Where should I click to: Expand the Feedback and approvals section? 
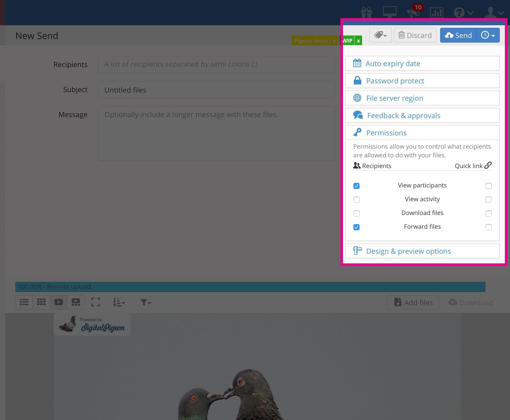click(422, 115)
